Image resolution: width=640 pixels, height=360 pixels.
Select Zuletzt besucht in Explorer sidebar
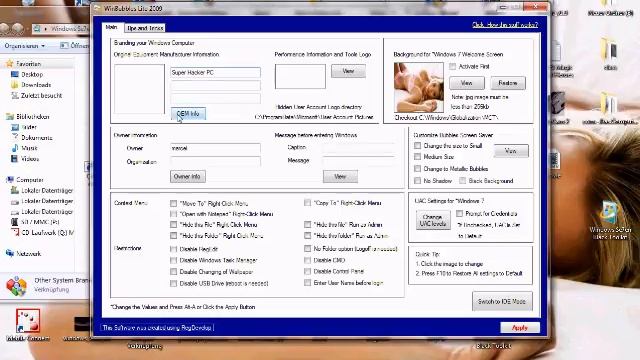pyautogui.click(x=41, y=96)
